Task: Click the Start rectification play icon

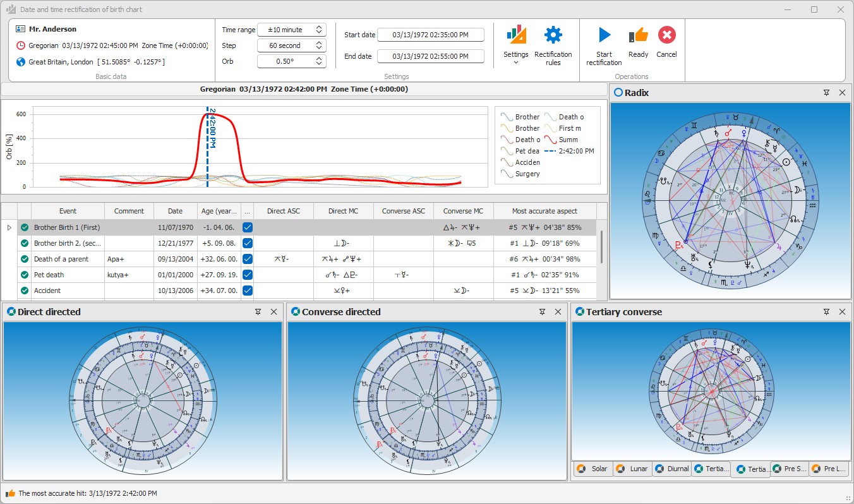Action: (604, 35)
